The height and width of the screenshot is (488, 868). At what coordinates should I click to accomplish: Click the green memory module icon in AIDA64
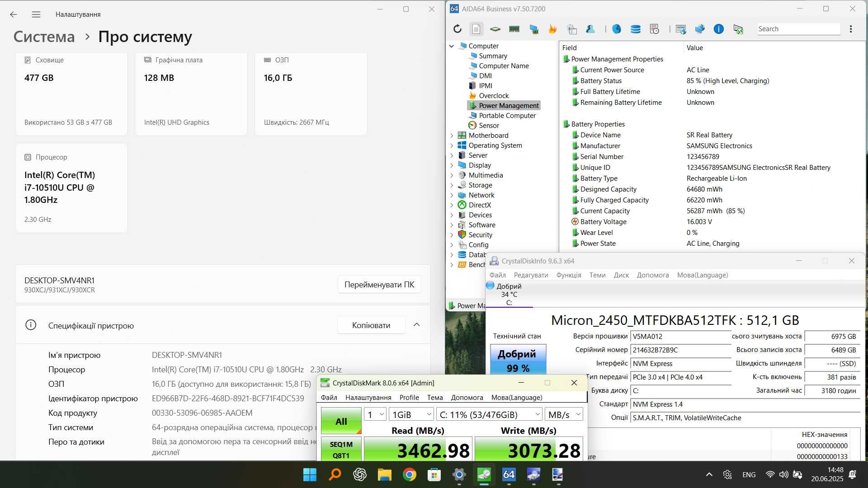coord(514,29)
